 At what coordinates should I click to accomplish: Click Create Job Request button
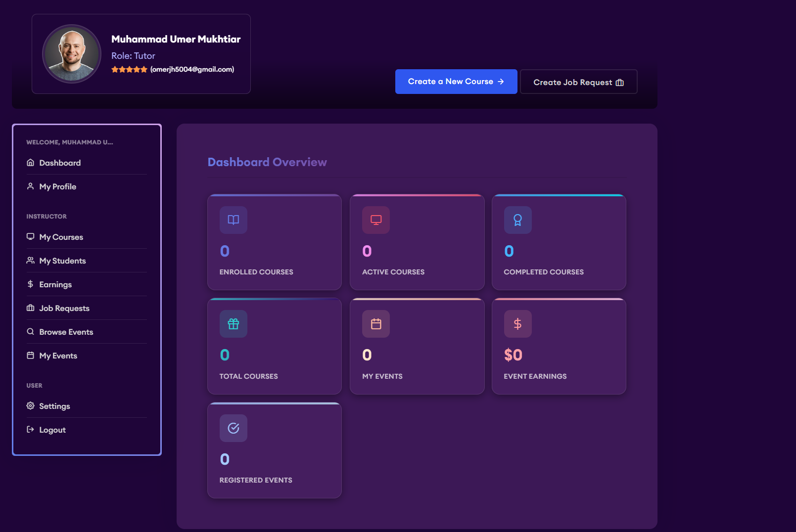[578, 82]
